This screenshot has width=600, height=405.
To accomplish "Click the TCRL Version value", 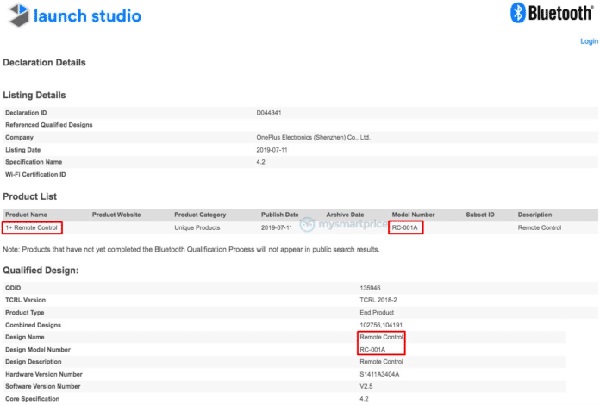I will (x=378, y=300).
